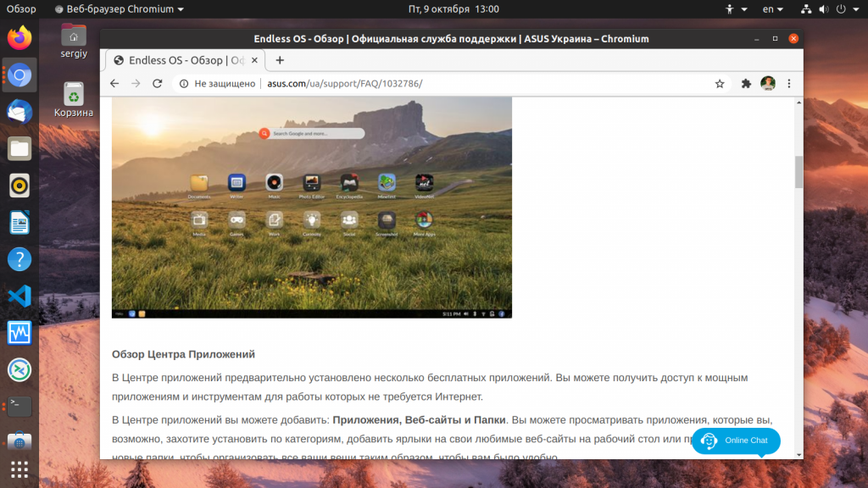The width and height of the screenshot is (868, 488).
Task: Open the site info icon beside 'Не защищено'
Action: 184,84
